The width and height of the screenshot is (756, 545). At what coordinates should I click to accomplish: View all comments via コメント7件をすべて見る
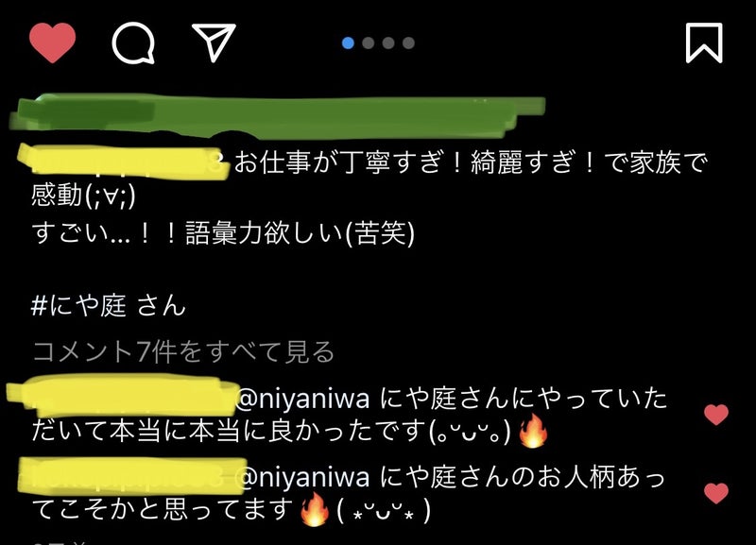click(183, 351)
